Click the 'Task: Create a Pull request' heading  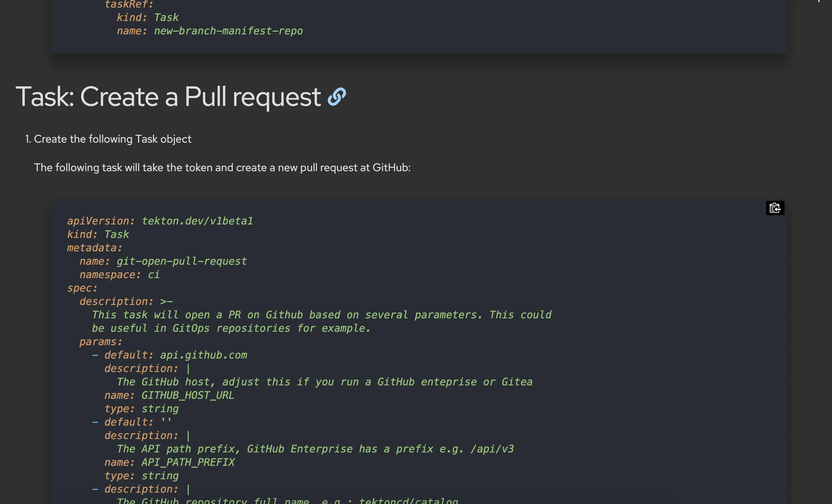click(x=168, y=97)
